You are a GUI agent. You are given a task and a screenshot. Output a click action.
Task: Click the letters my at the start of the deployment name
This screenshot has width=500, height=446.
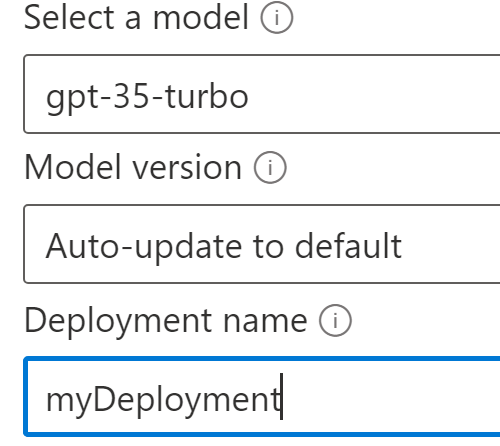click(x=69, y=402)
